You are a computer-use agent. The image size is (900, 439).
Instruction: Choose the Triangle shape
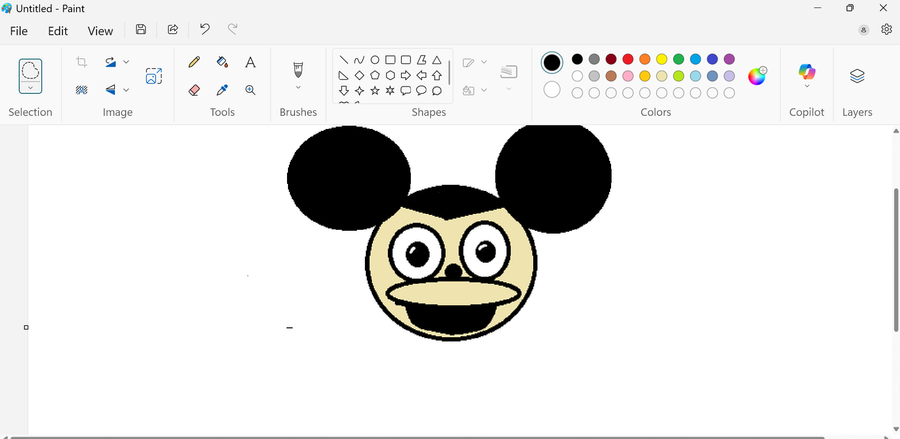[x=437, y=60]
